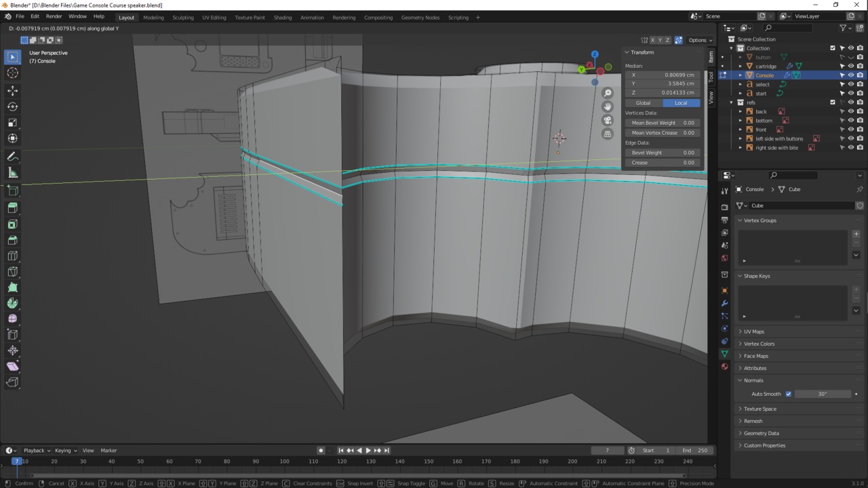This screenshot has height=488, width=868.
Task: Activate the Move tool
Action: click(12, 90)
